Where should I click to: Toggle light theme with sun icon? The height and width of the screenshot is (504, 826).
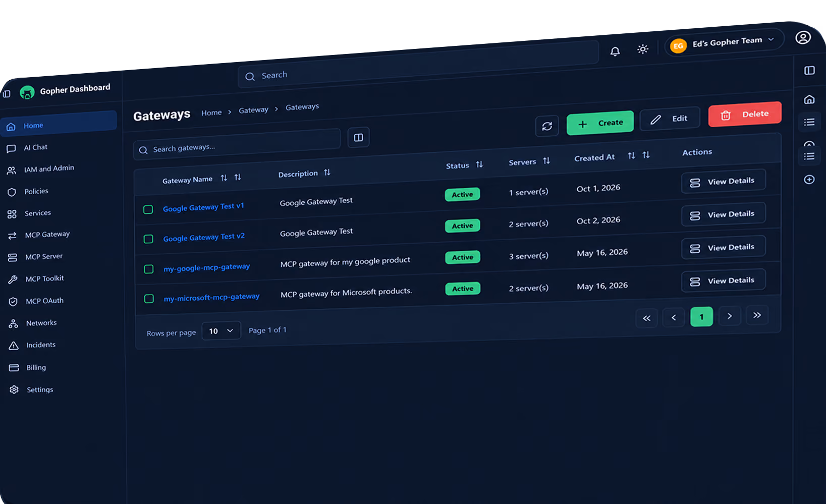(x=642, y=49)
